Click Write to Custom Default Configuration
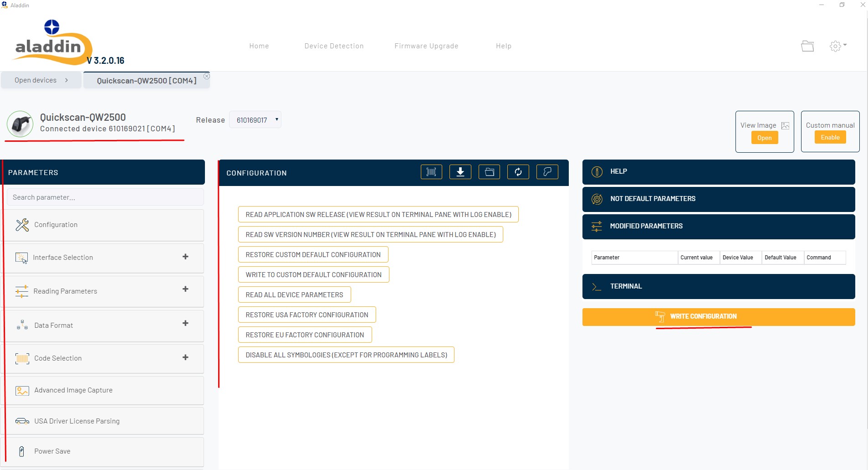Screen dimensions: 868x470 click(x=314, y=275)
